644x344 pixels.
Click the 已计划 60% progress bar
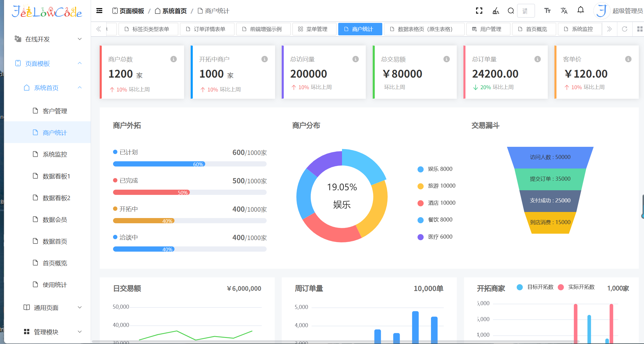point(190,164)
